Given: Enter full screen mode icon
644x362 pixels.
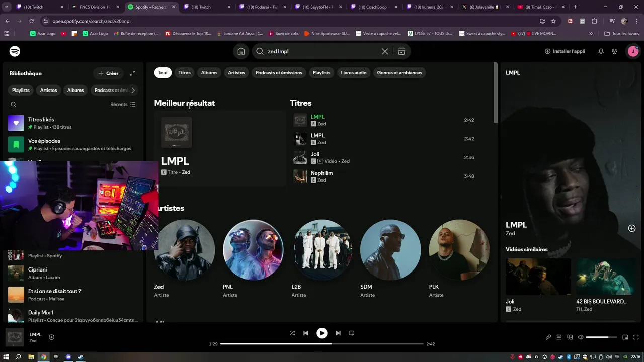Looking at the screenshot, I should (x=635, y=337).
